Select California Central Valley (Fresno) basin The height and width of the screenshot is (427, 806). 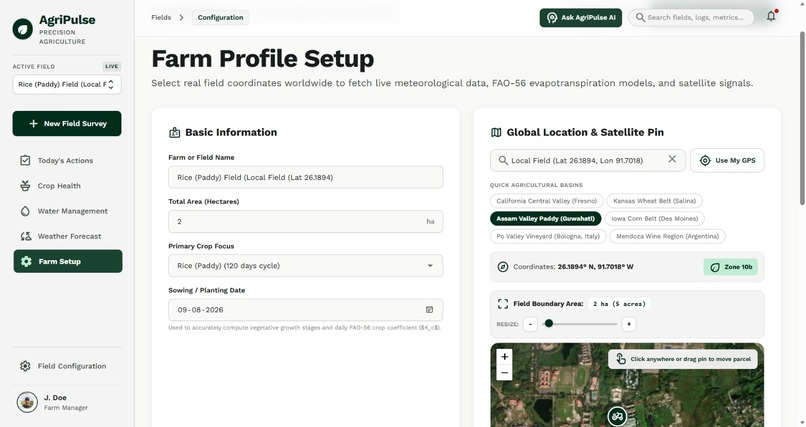(546, 201)
